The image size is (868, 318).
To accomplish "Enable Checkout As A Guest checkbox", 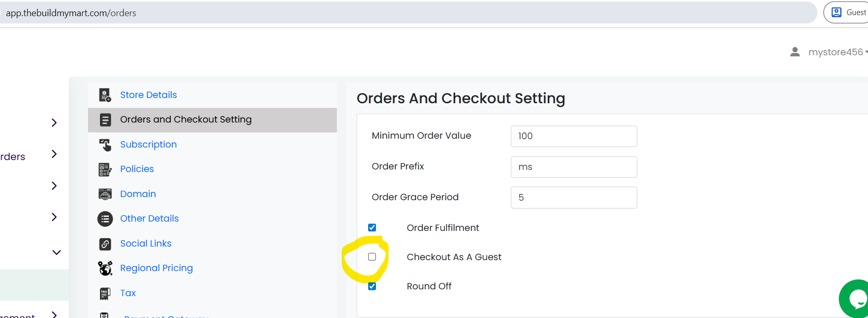I will pos(372,256).
